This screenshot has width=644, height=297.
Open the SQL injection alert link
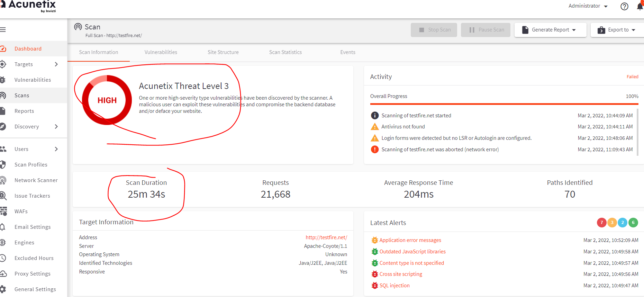tap(394, 286)
